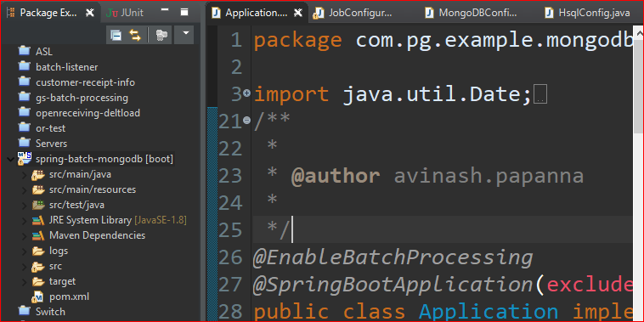Click the Application class name on line 28
Viewport: 644px width, 322px height.
click(x=489, y=312)
